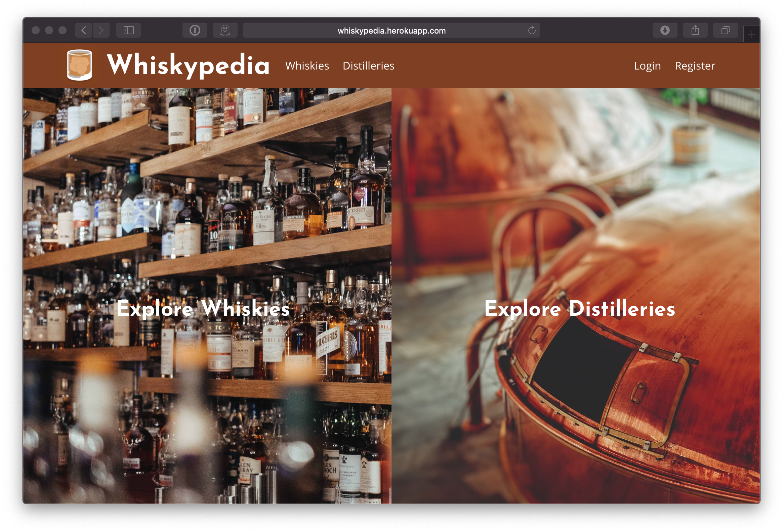This screenshot has width=783, height=532.
Task: Click the browser forward arrow
Action: (101, 30)
